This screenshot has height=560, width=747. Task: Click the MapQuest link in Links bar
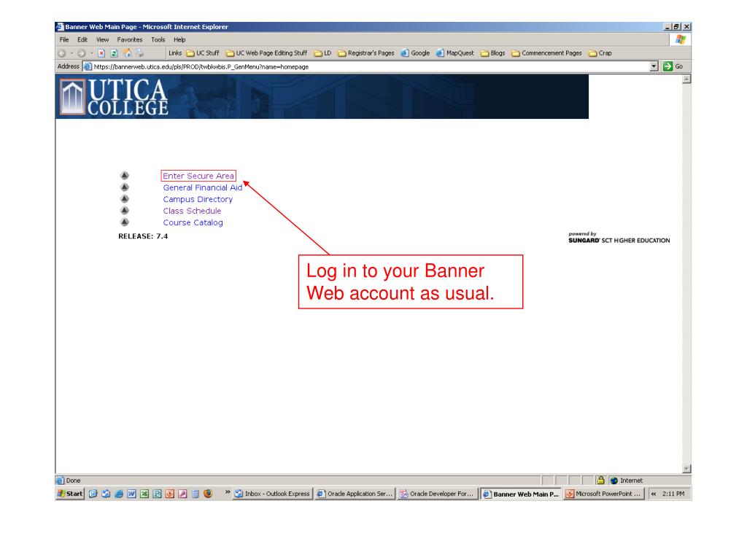tap(455, 53)
